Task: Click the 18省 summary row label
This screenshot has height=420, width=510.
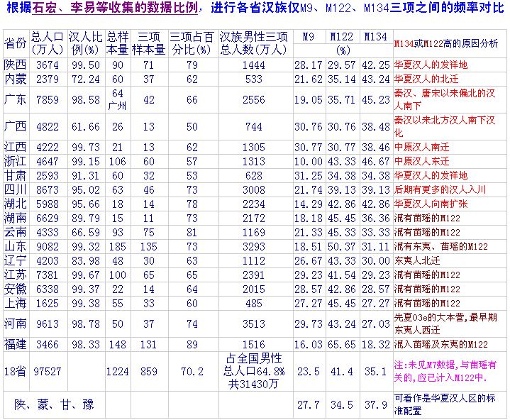Action: pyautogui.click(x=15, y=372)
